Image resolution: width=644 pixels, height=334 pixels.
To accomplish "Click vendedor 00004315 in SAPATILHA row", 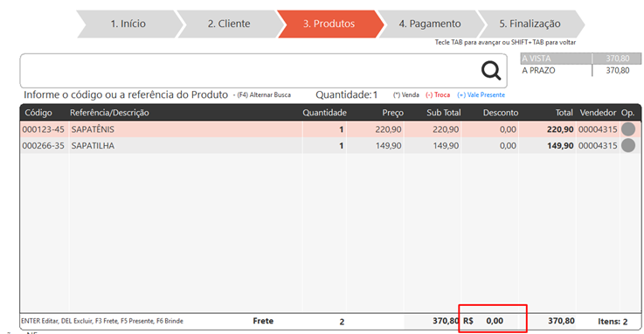I will click(598, 146).
